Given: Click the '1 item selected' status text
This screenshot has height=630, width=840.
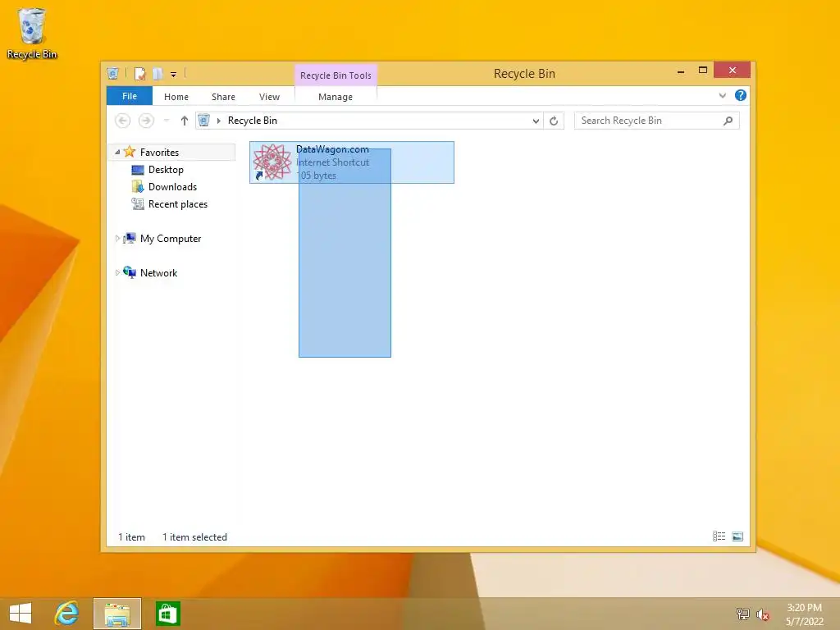Looking at the screenshot, I should [194, 536].
